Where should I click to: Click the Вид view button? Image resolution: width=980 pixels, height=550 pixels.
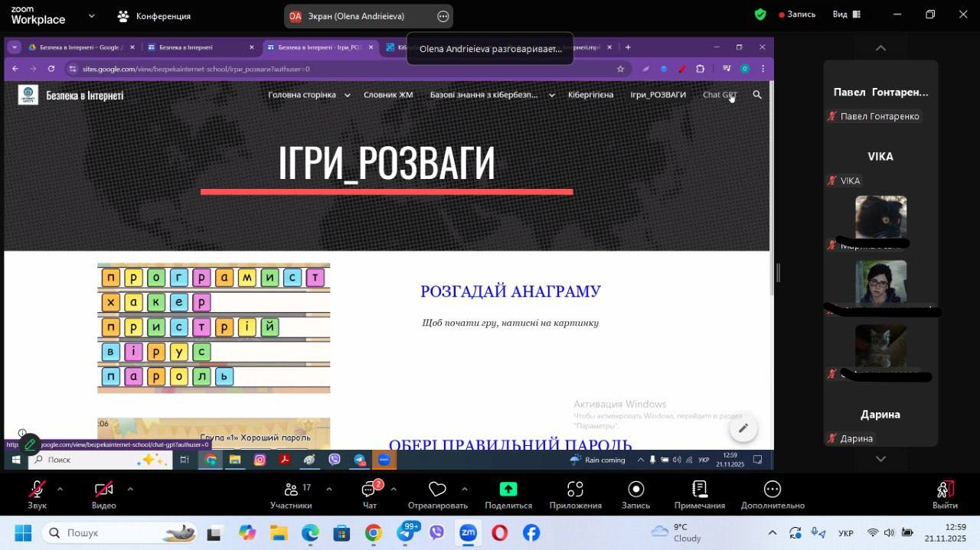(845, 15)
